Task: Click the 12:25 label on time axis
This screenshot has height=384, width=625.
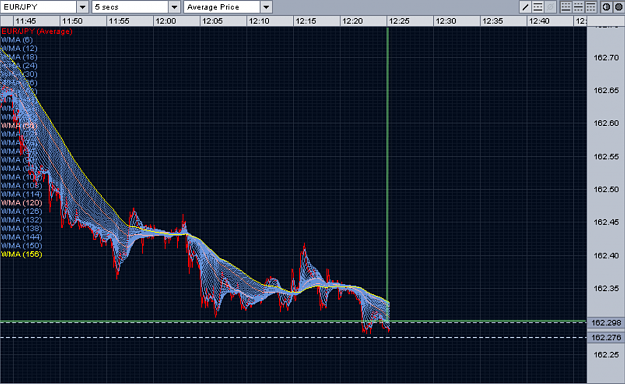Action: coord(399,21)
